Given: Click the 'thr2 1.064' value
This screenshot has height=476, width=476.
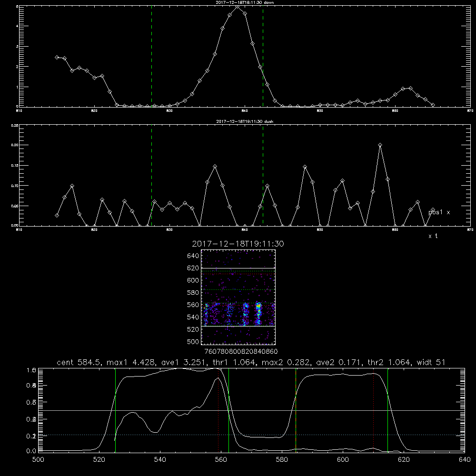Looking at the screenshot, I should point(390,362).
